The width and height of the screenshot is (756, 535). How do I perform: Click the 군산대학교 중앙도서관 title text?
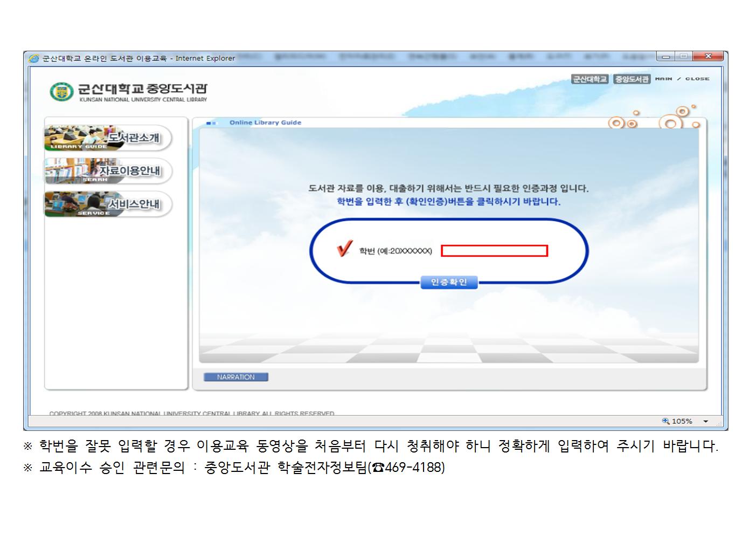tap(142, 89)
